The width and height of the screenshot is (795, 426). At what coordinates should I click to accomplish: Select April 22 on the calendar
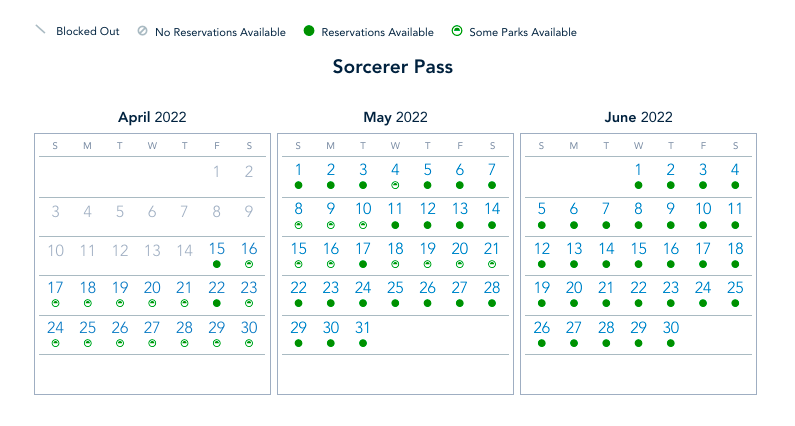pyautogui.click(x=217, y=288)
